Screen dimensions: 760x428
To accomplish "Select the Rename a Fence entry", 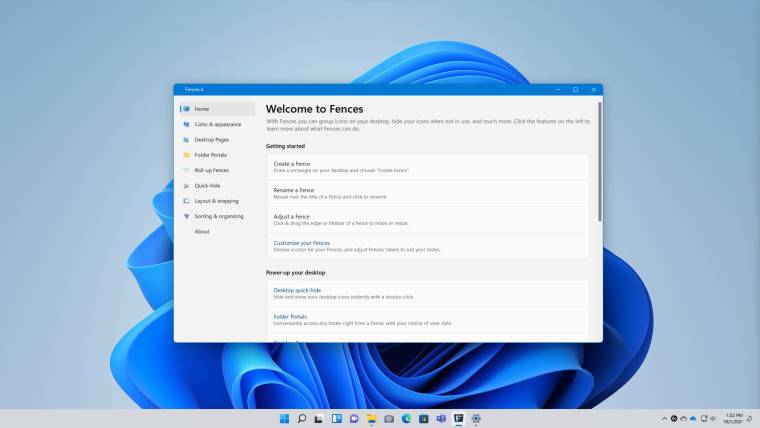I will [x=293, y=190].
